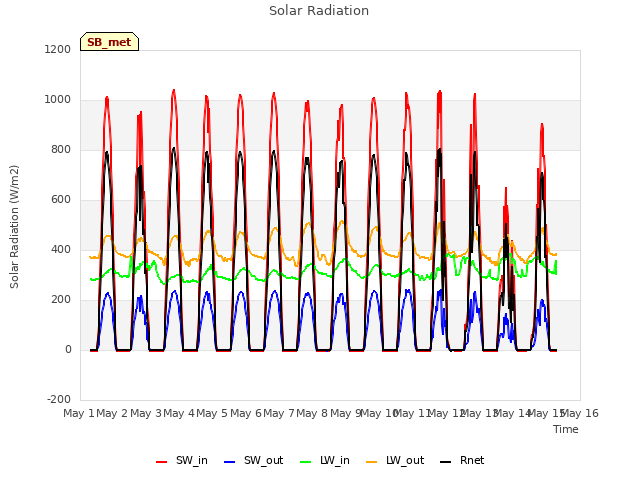This screenshot has width=640, height=480.
Task: Click the Time axis label
Action: click(x=566, y=429)
